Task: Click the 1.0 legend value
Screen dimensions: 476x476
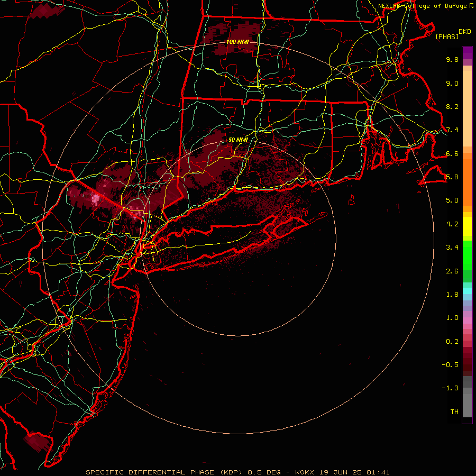Action: [x=452, y=318]
